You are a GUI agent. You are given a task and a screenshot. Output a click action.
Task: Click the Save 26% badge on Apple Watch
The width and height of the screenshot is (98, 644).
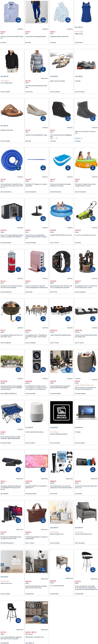68,269
